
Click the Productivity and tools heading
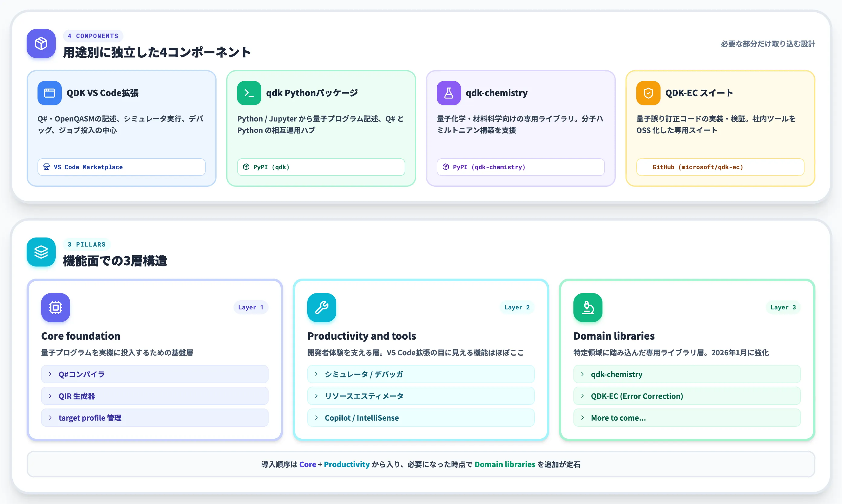tap(362, 336)
